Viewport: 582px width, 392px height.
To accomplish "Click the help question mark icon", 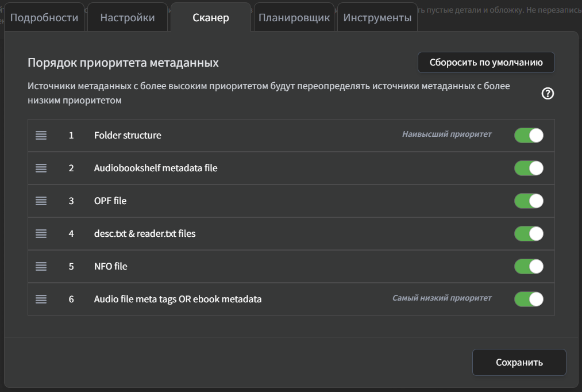I will (x=548, y=94).
